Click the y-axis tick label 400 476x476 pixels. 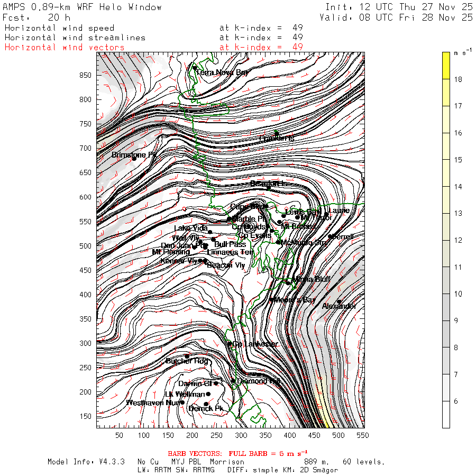coord(85,295)
